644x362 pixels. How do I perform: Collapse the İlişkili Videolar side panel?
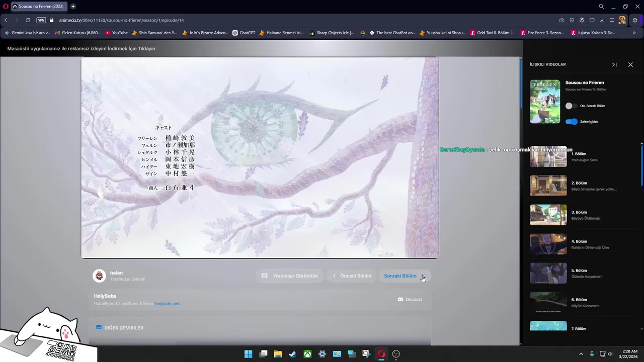(614, 64)
